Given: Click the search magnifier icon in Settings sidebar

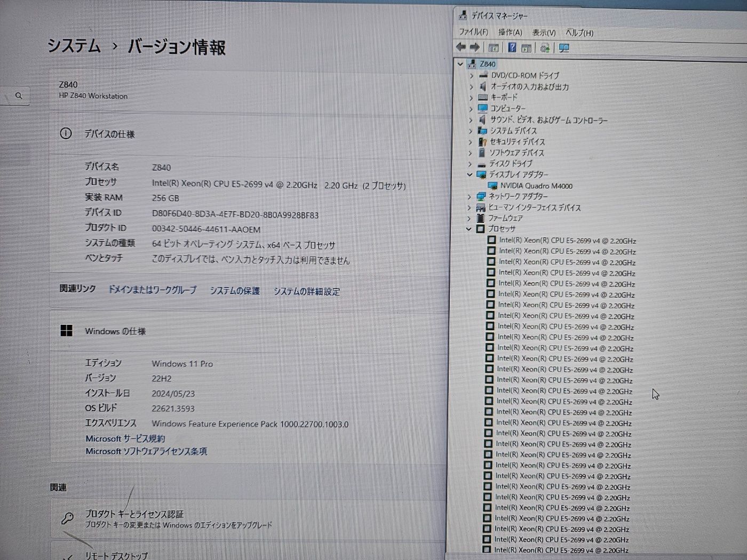Looking at the screenshot, I should click(19, 96).
